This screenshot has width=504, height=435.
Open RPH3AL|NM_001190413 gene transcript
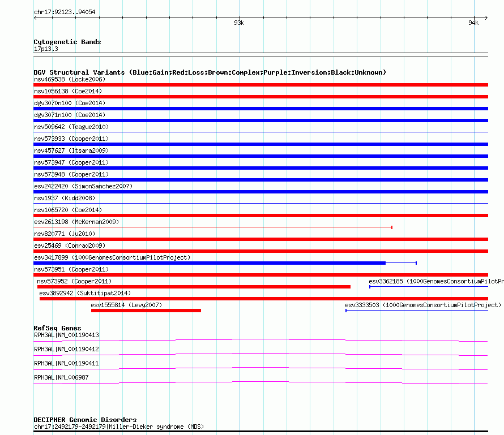(x=66, y=335)
